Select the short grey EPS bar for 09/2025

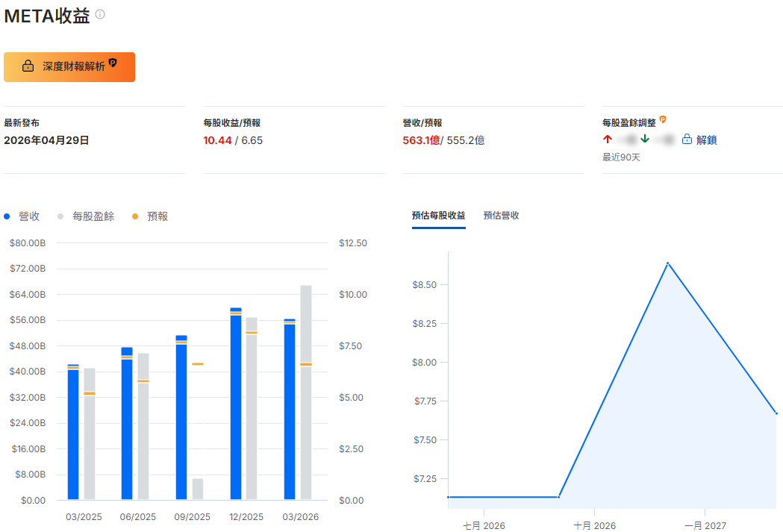point(198,489)
